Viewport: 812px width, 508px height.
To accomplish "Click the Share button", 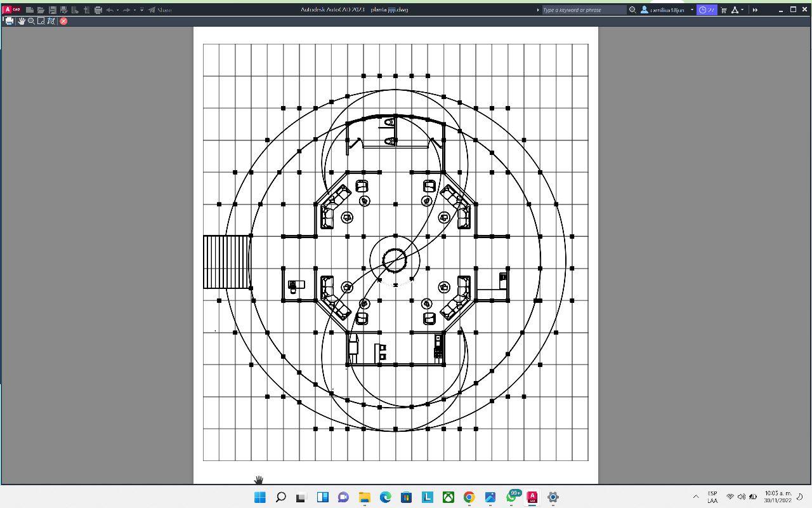I will pos(160,10).
